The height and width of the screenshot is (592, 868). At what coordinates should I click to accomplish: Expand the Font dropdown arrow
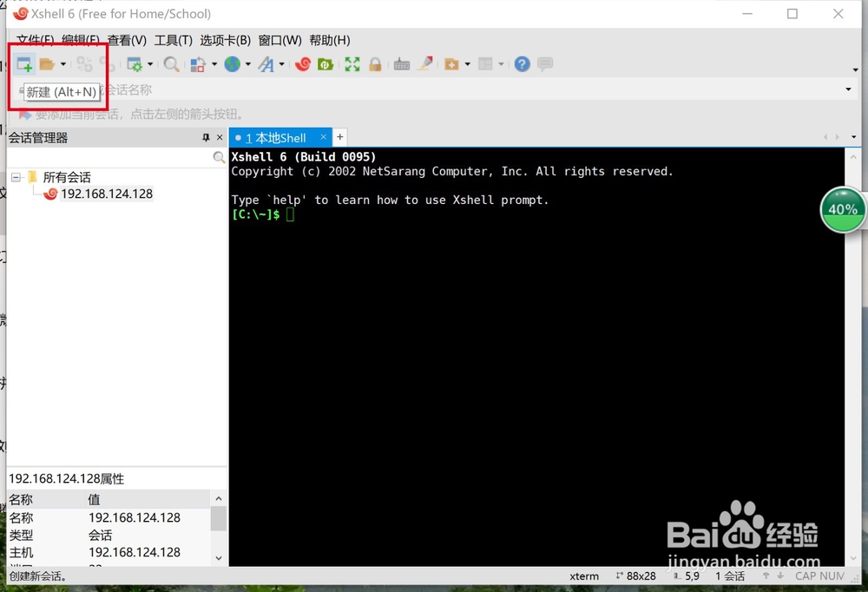(x=282, y=64)
